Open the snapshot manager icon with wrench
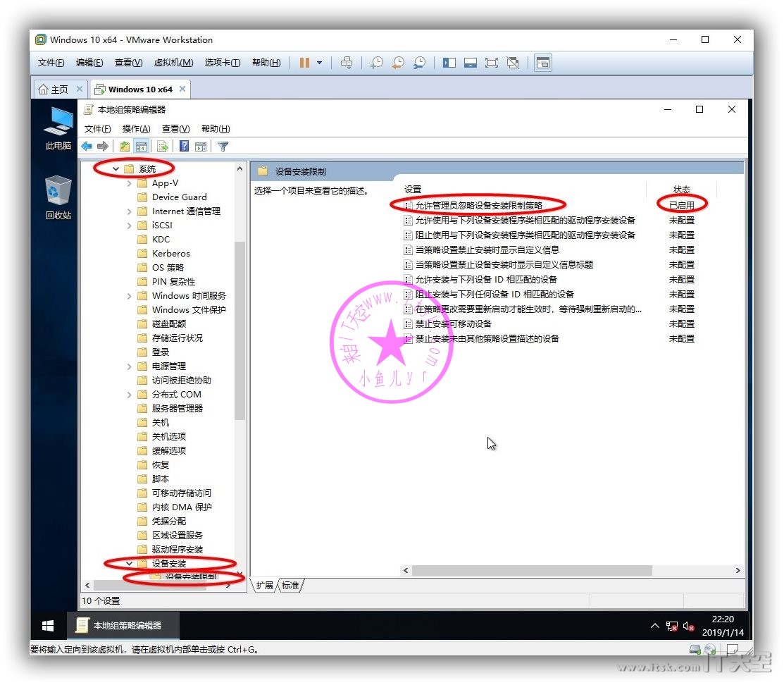The image size is (784, 685). [420, 63]
